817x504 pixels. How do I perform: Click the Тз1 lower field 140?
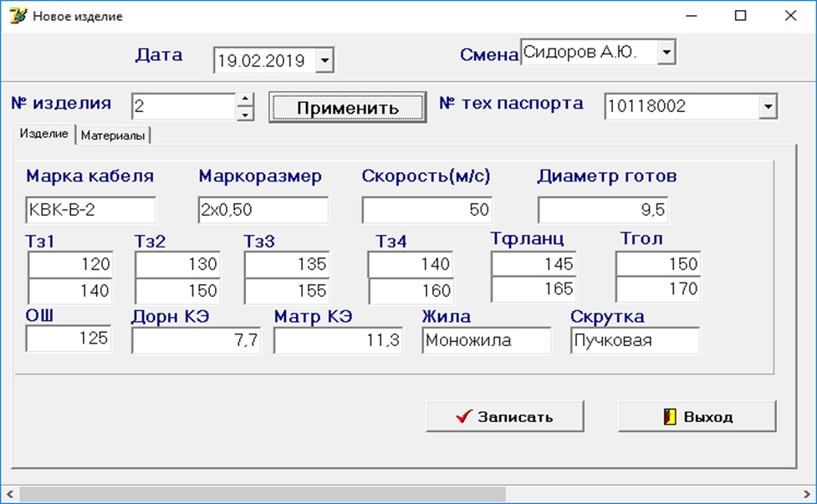[x=69, y=291]
